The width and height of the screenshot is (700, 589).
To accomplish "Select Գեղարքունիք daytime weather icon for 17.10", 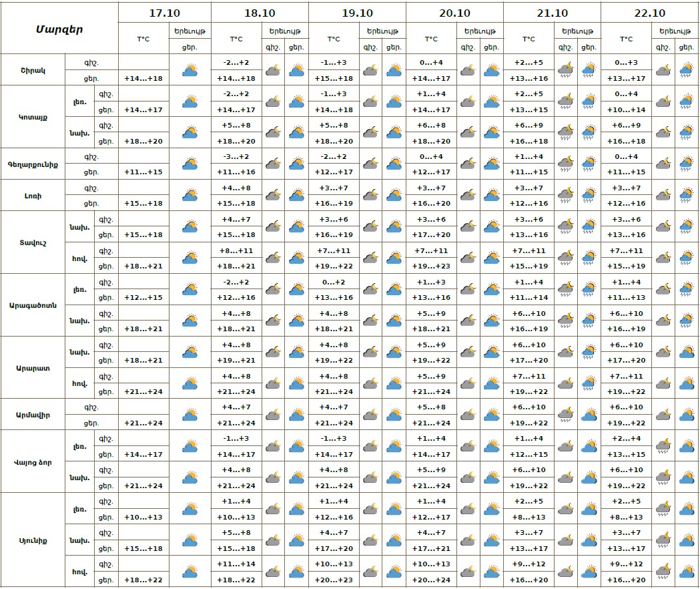I will pyautogui.click(x=190, y=164).
